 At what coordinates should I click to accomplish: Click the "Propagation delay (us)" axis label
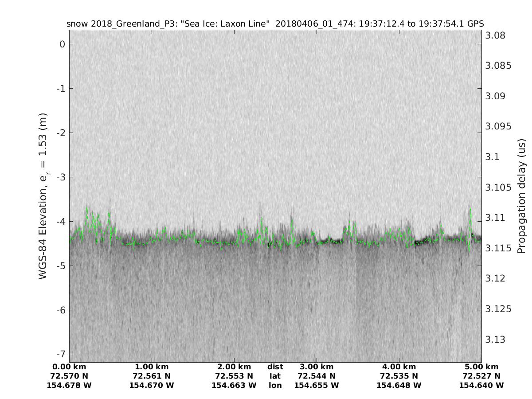click(521, 196)
